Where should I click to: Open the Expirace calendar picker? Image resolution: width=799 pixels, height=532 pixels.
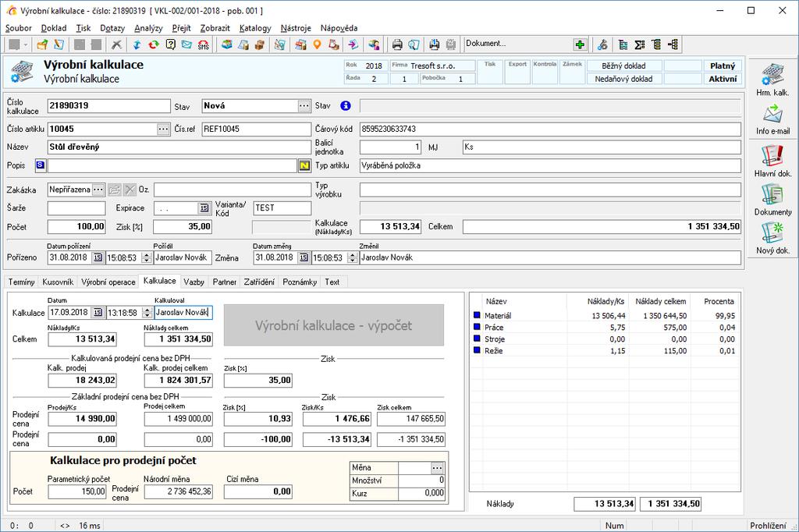point(204,208)
